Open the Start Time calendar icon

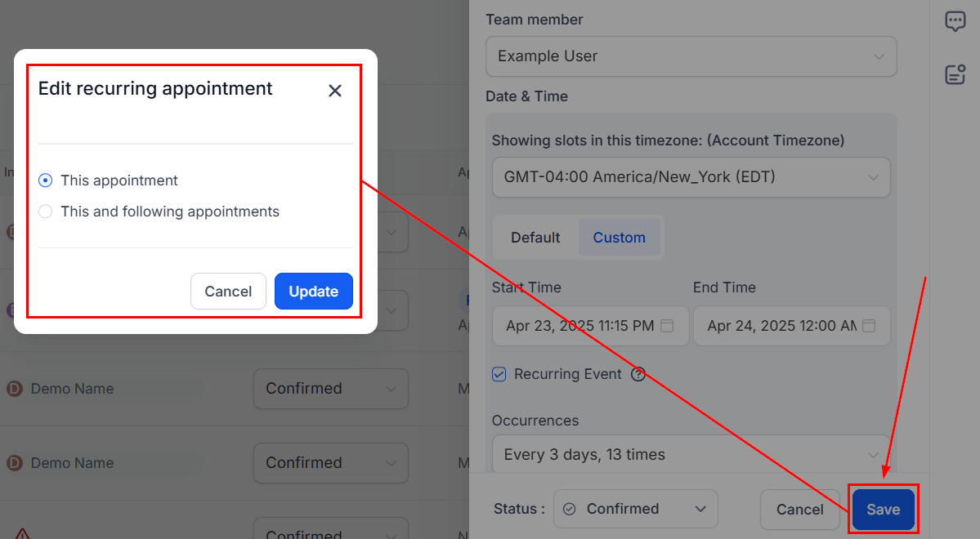pyautogui.click(x=667, y=326)
